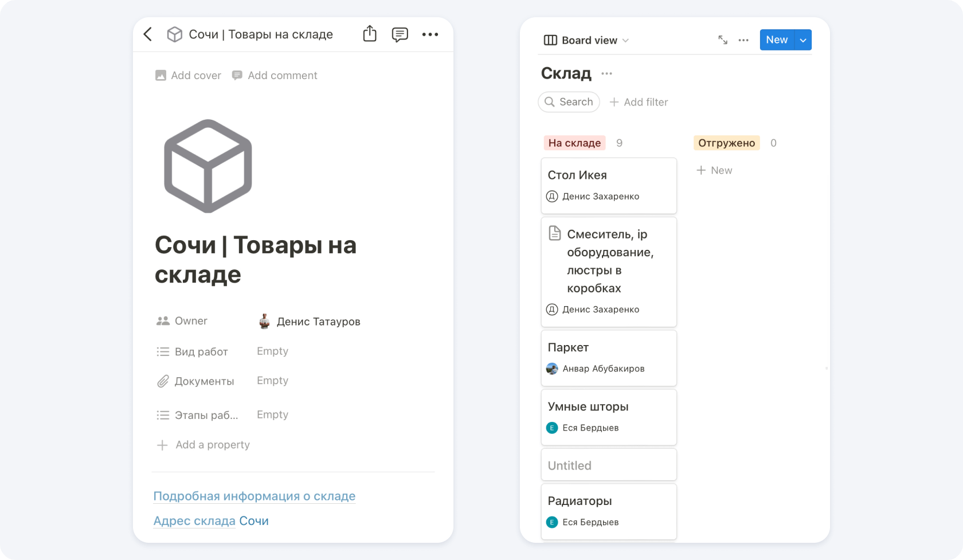Open the Стол Икея card
Image resolution: width=963 pixels, height=560 pixels.
608,185
